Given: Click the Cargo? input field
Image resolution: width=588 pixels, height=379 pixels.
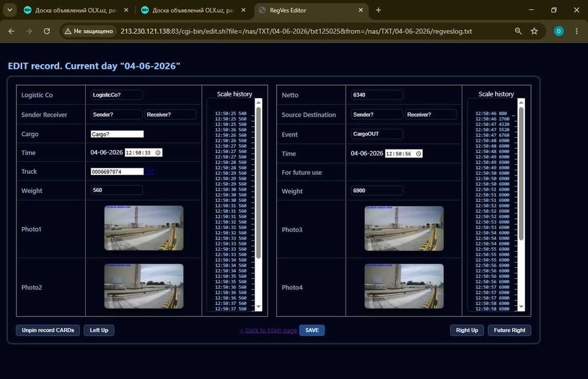Looking at the screenshot, I should coord(117,134).
